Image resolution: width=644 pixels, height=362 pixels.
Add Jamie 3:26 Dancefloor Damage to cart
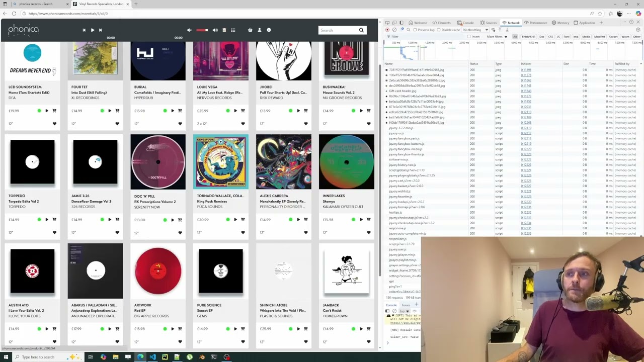click(x=117, y=220)
